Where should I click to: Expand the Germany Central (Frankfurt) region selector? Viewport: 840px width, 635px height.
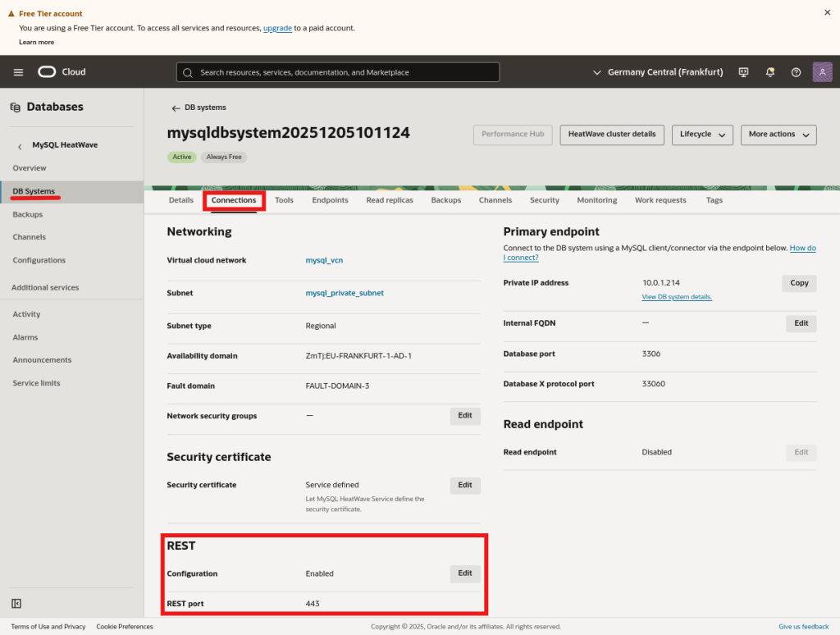pyautogui.click(x=658, y=72)
